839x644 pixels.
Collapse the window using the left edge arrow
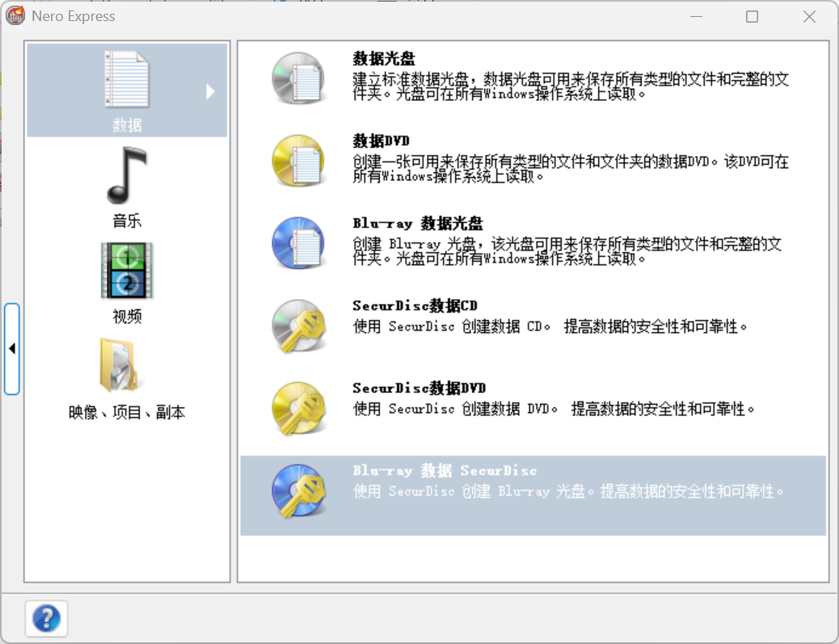click(11, 349)
